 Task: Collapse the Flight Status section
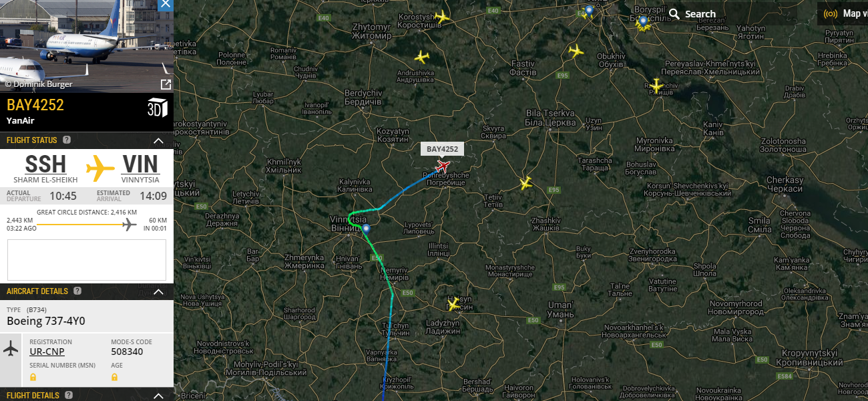158,140
